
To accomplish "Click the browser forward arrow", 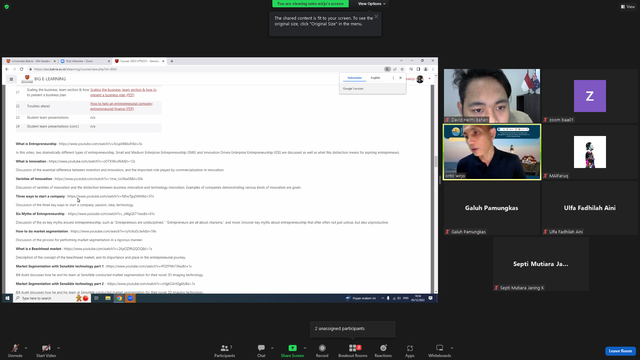I will coord(14,69).
